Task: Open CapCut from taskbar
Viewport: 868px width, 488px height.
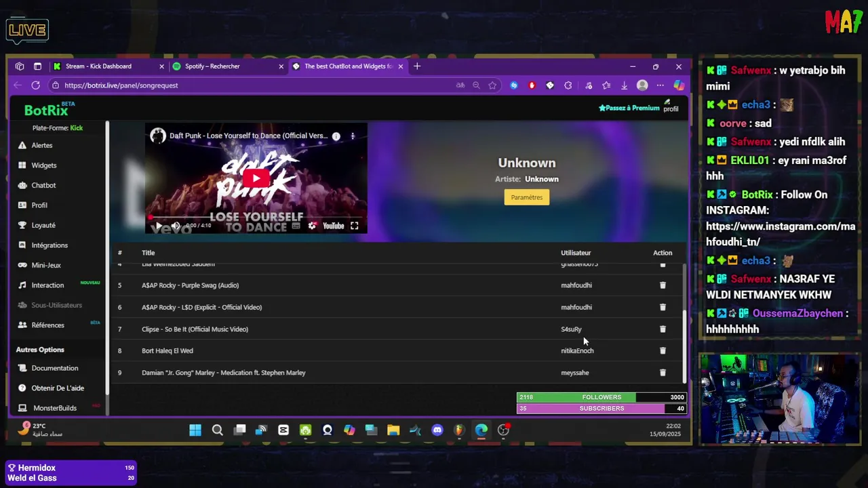Action: pyautogui.click(x=283, y=430)
